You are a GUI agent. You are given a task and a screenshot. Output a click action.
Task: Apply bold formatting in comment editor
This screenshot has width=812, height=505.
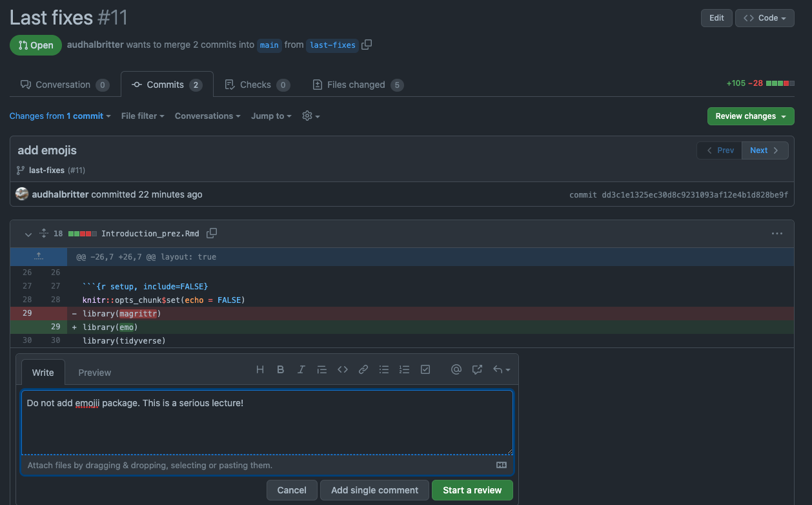pyautogui.click(x=281, y=370)
